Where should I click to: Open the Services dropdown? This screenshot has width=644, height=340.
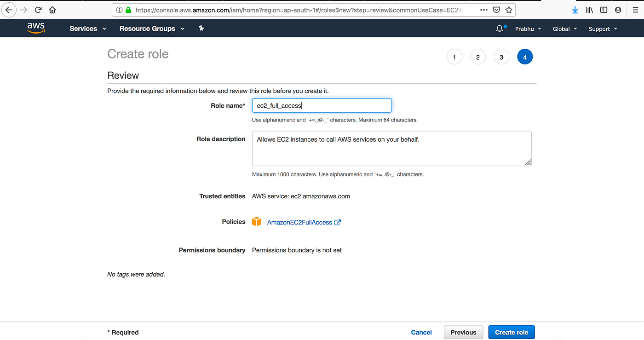point(88,29)
